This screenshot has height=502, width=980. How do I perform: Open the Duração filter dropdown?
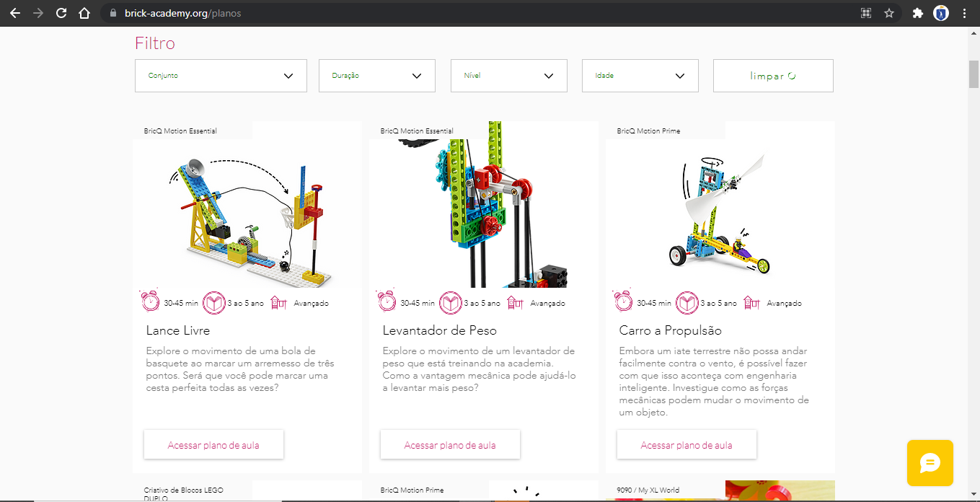pos(376,76)
